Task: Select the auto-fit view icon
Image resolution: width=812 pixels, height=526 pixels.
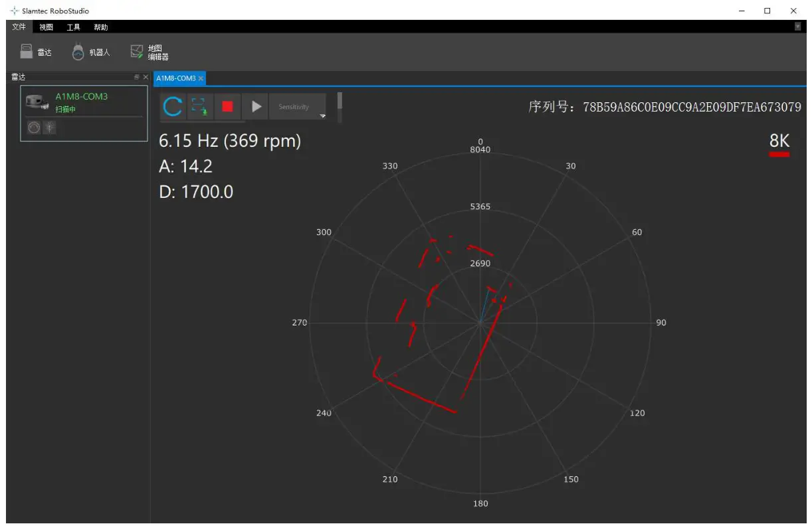Action: 199,106
